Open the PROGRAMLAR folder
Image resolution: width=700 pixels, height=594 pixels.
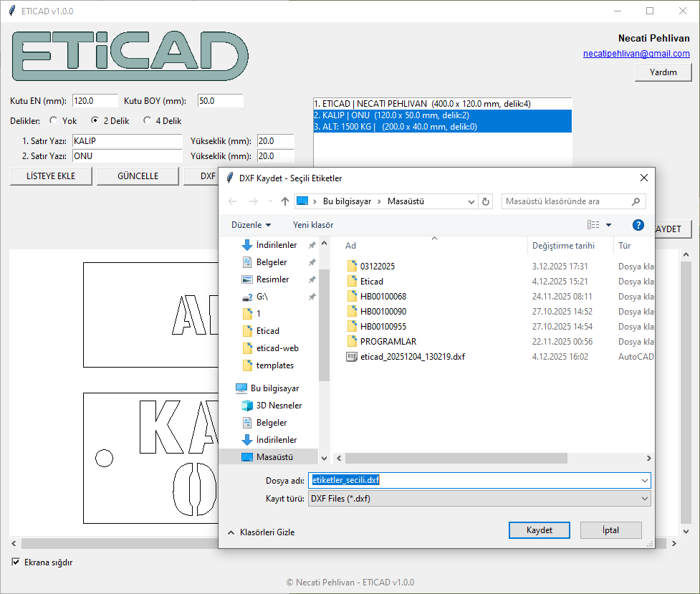(388, 341)
